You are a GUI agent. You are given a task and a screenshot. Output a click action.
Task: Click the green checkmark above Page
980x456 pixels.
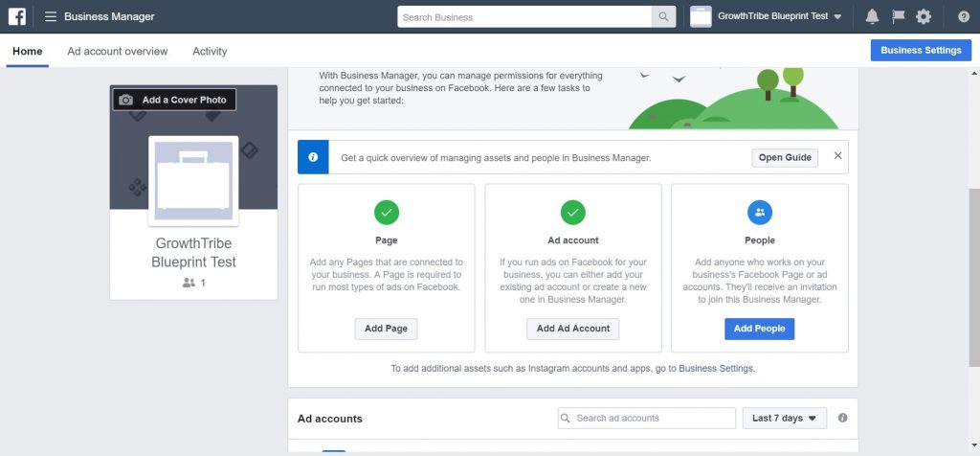pyautogui.click(x=387, y=213)
